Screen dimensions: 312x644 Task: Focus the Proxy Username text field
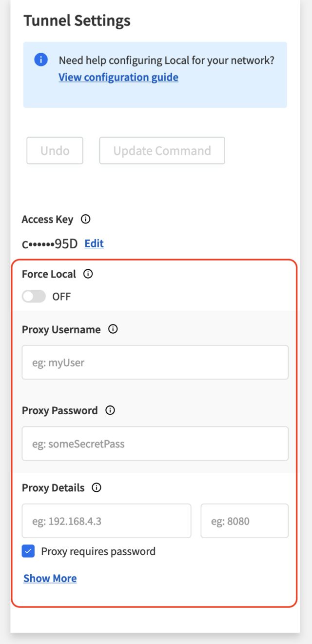coord(155,362)
